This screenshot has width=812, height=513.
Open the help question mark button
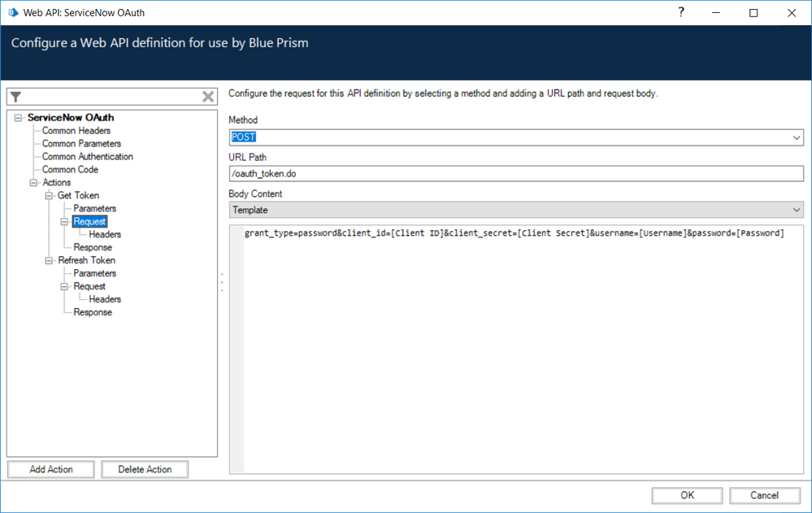tap(681, 12)
